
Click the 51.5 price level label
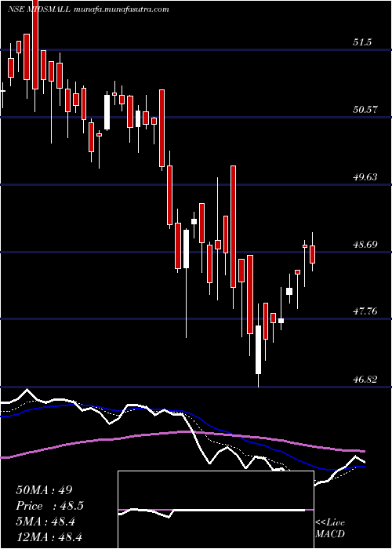362,42
